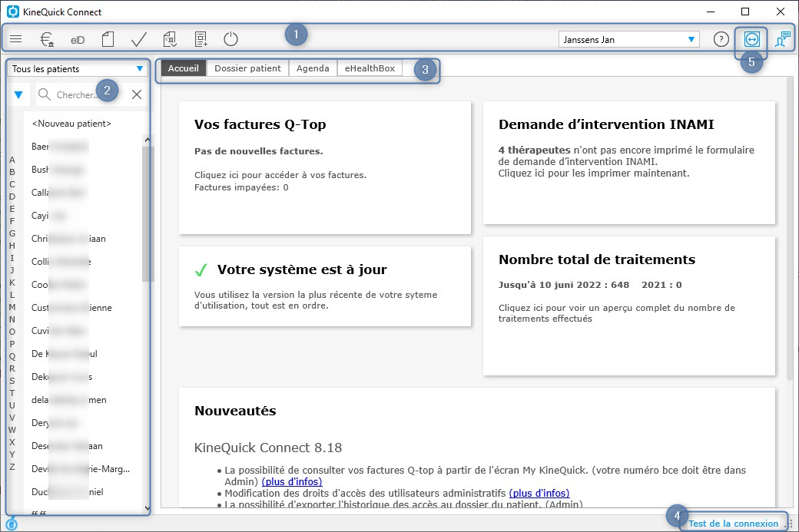Viewport: 799px width, 532px height.
Task: Click the eID card reader icon
Action: 78,40
